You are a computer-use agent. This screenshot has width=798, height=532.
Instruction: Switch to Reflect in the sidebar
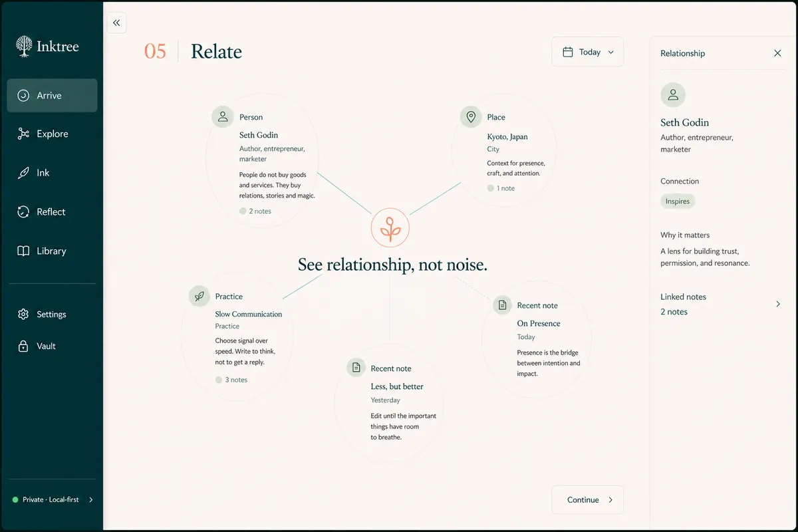coord(52,212)
